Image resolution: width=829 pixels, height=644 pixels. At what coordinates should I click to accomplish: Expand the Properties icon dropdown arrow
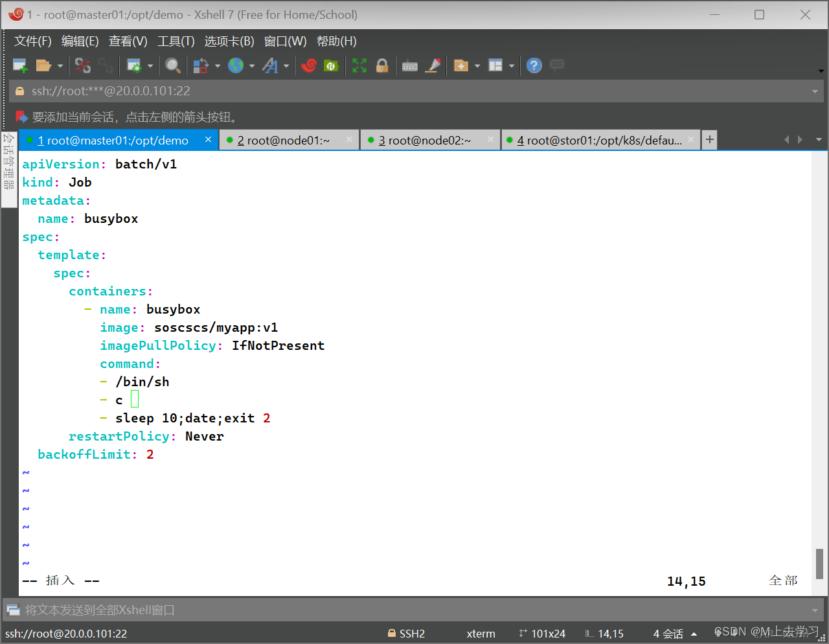(x=150, y=66)
